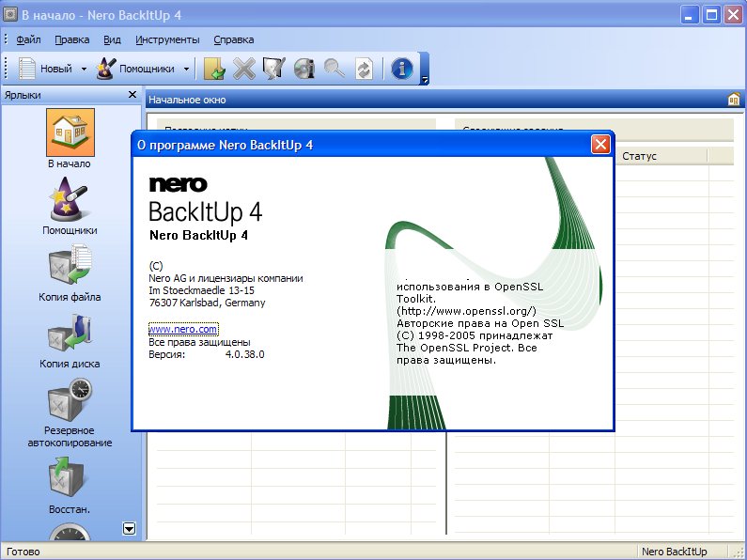Image resolution: width=747 pixels, height=560 pixels.
Task: Click Nero BackItUp status bar label
Action: coord(674,552)
